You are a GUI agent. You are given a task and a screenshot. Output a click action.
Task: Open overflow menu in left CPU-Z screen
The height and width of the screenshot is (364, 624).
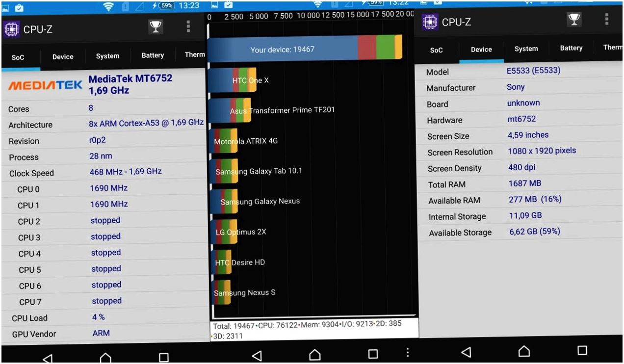pos(188,27)
